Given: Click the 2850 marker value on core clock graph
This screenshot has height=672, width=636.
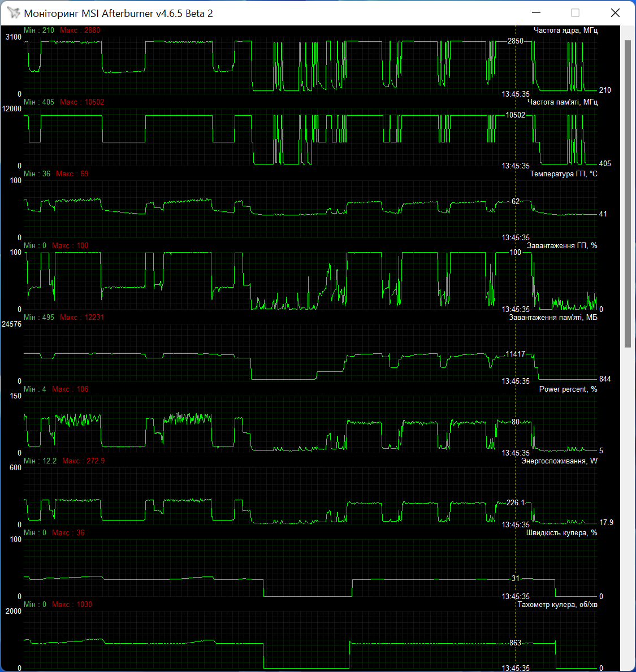Looking at the screenshot, I should [x=515, y=41].
